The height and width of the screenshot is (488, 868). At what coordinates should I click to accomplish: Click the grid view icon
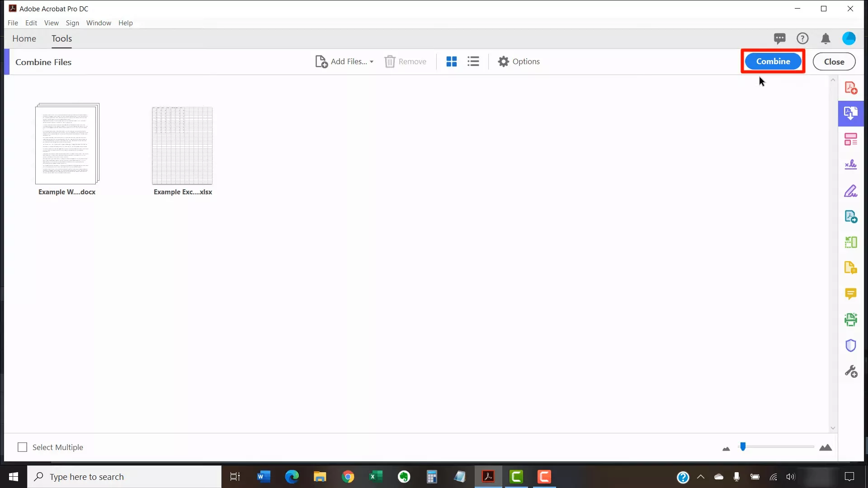tap(451, 61)
